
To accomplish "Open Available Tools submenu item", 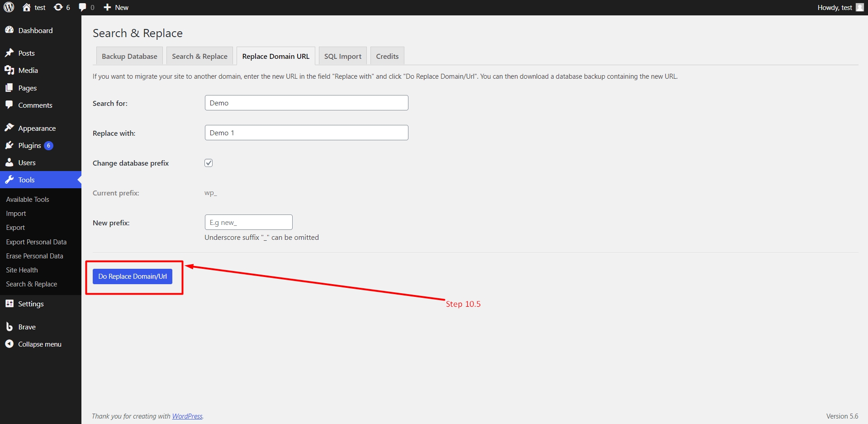I will tap(28, 199).
